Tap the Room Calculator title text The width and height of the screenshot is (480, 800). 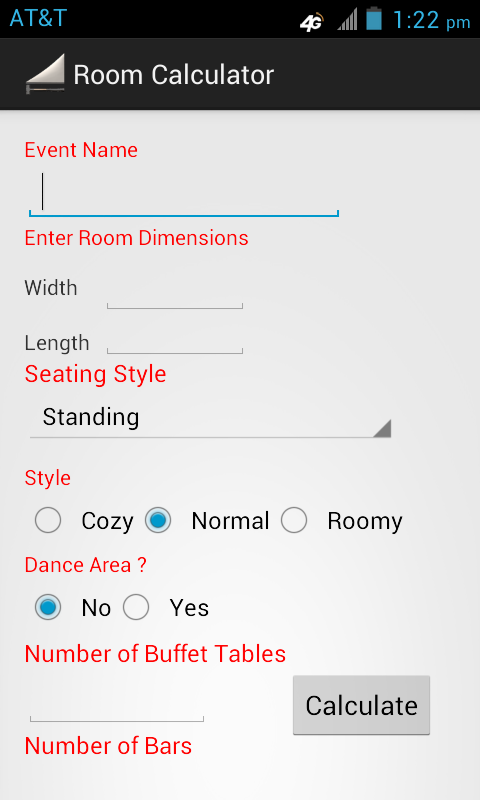pyautogui.click(x=173, y=75)
